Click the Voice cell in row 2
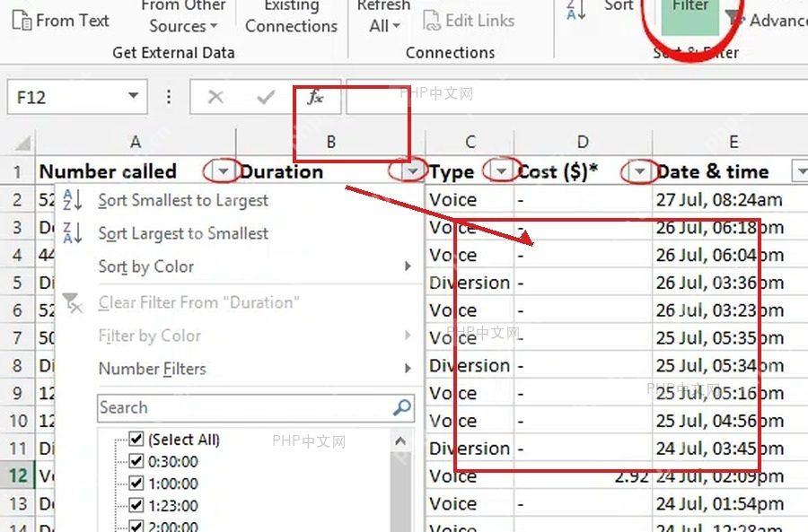 pyautogui.click(x=470, y=199)
